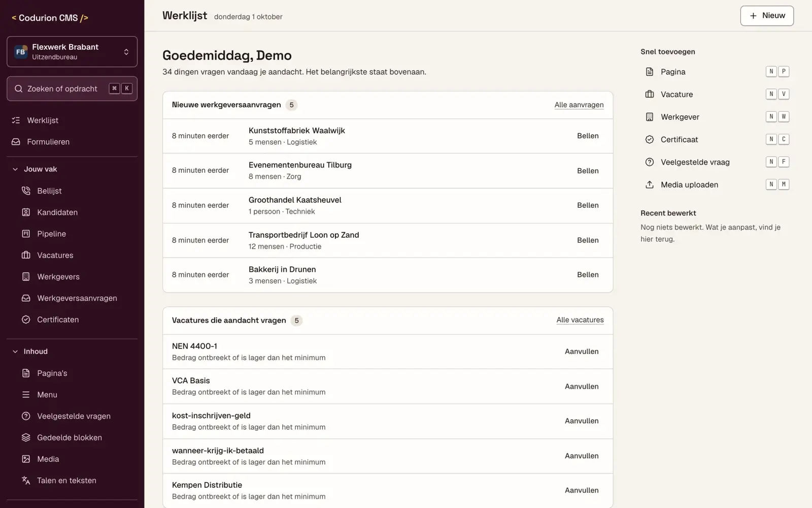This screenshot has height=508, width=812.
Task: Click the Kandidaten person icon
Action: (26, 212)
